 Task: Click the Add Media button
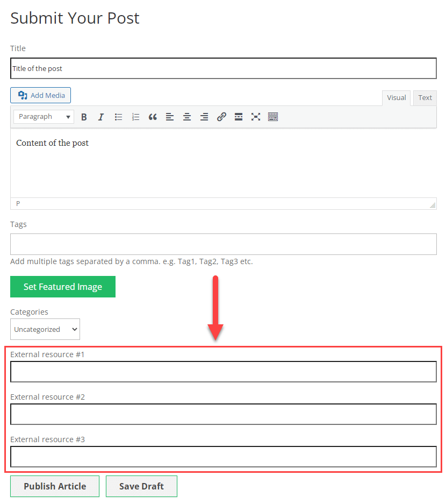click(x=41, y=95)
